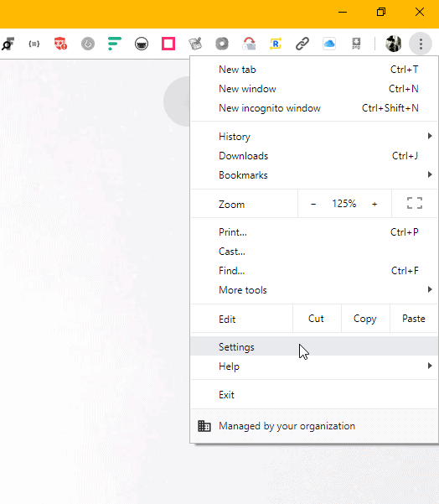The height and width of the screenshot is (504, 439).
Task: Decrease zoom with the minus button
Action: [x=313, y=204]
